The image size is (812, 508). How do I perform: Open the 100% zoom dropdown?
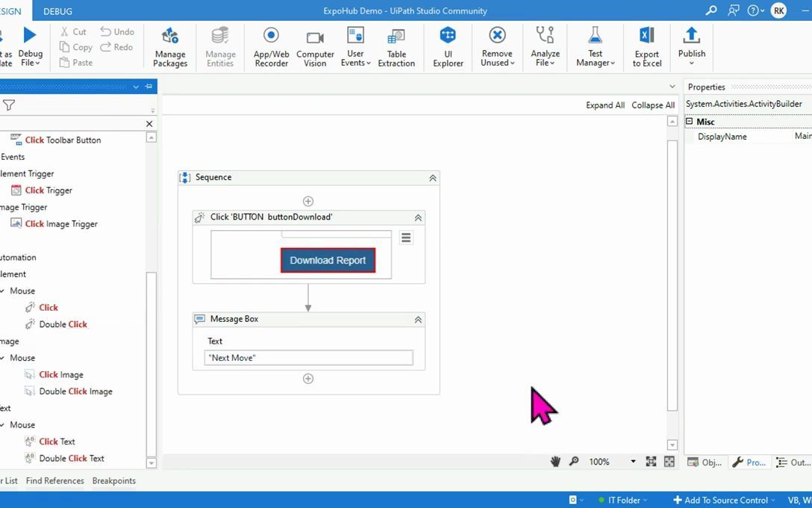pos(633,462)
